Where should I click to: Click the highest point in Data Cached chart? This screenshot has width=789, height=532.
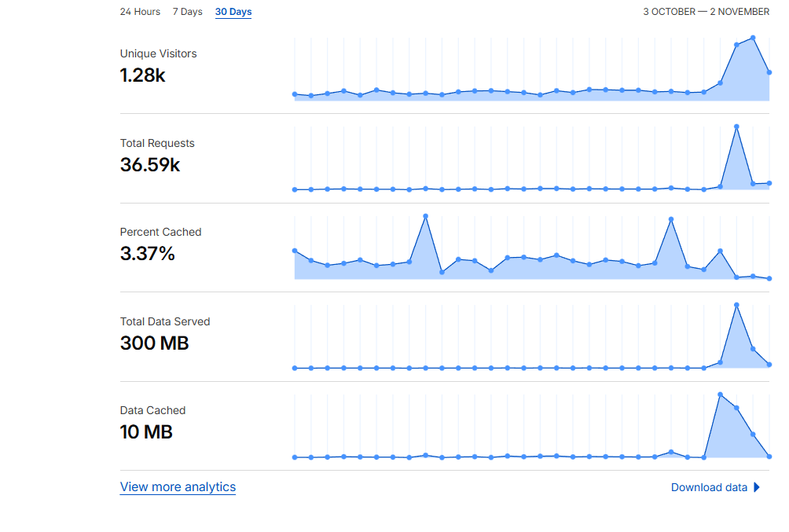point(720,394)
